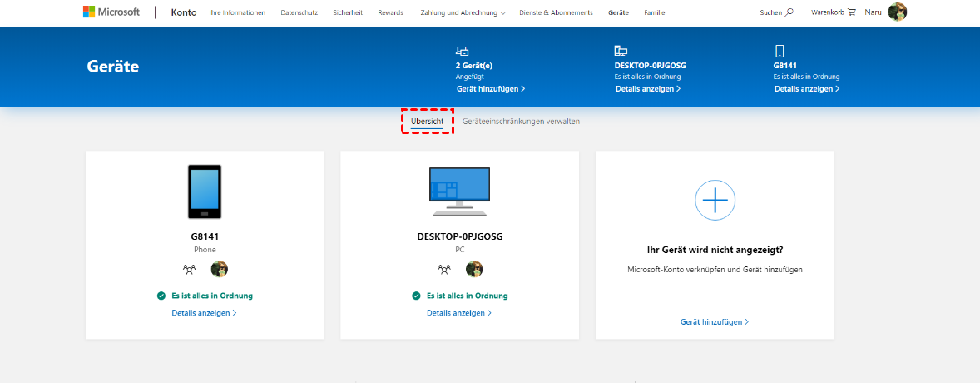The width and height of the screenshot is (980, 383).
Task: Open Details anzeigen on G8141 card
Action: click(x=205, y=312)
